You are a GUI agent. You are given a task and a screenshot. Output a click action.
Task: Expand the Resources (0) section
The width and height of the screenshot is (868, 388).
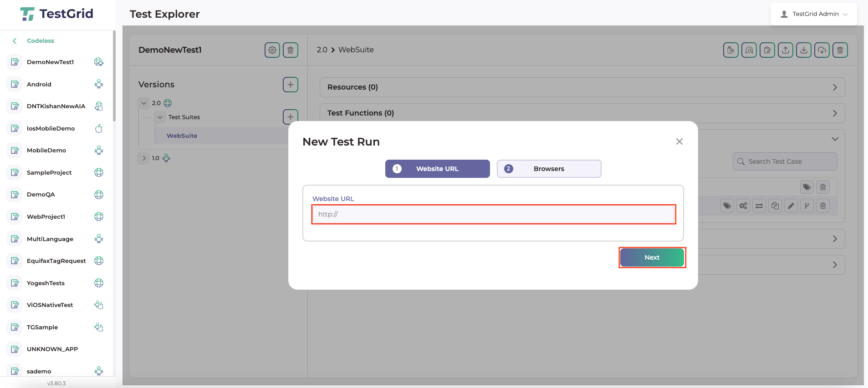(582, 87)
